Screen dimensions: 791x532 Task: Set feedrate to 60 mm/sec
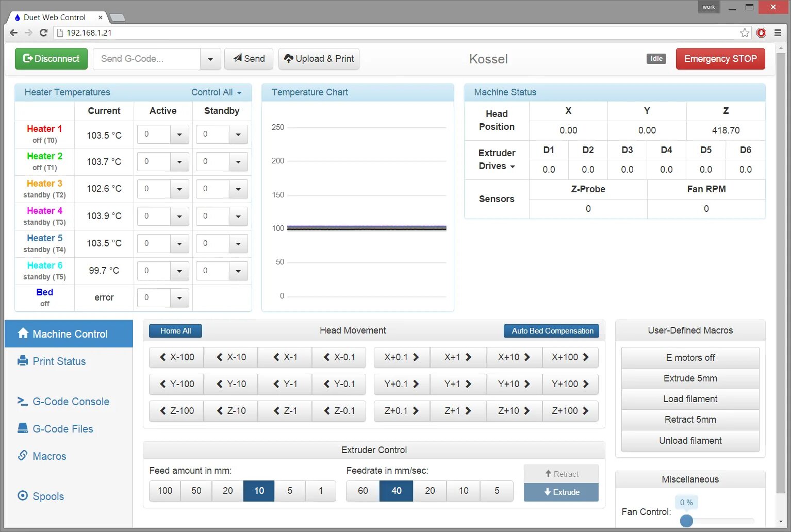363,491
